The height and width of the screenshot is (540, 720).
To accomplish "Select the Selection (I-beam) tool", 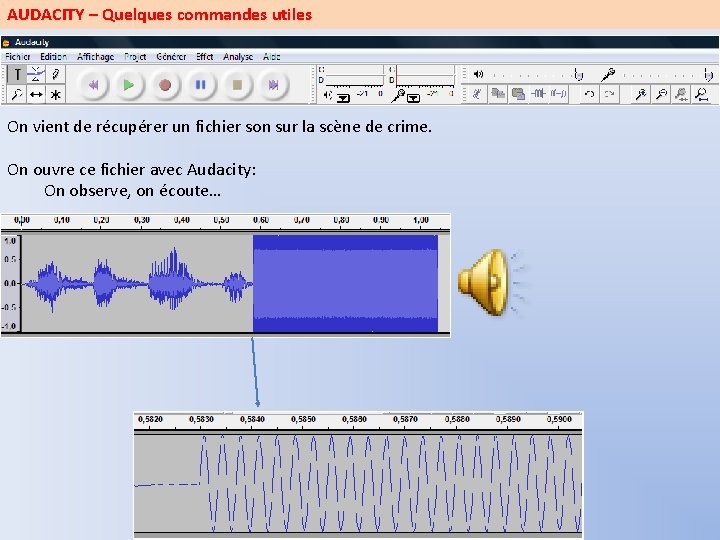I will tap(17, 74).
